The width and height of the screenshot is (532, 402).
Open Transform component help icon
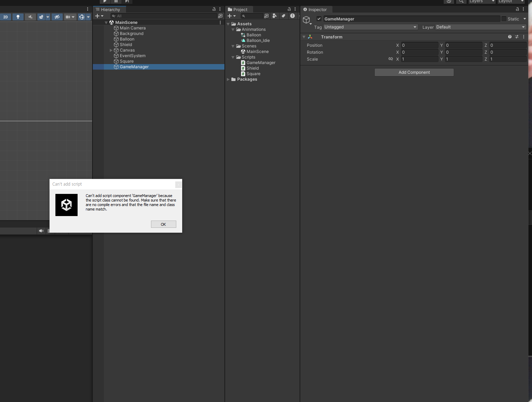coord(510,37)
